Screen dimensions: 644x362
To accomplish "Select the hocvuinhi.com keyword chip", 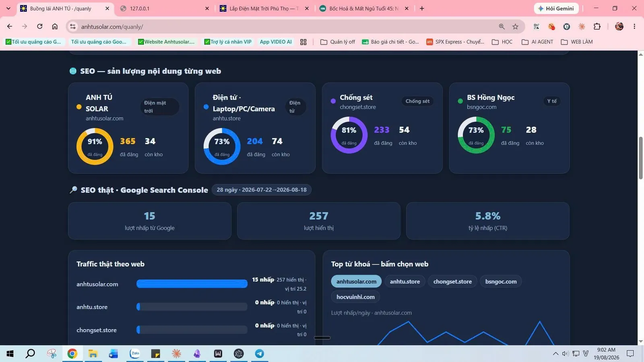I will pyautogui.click(x=355, y=297).
